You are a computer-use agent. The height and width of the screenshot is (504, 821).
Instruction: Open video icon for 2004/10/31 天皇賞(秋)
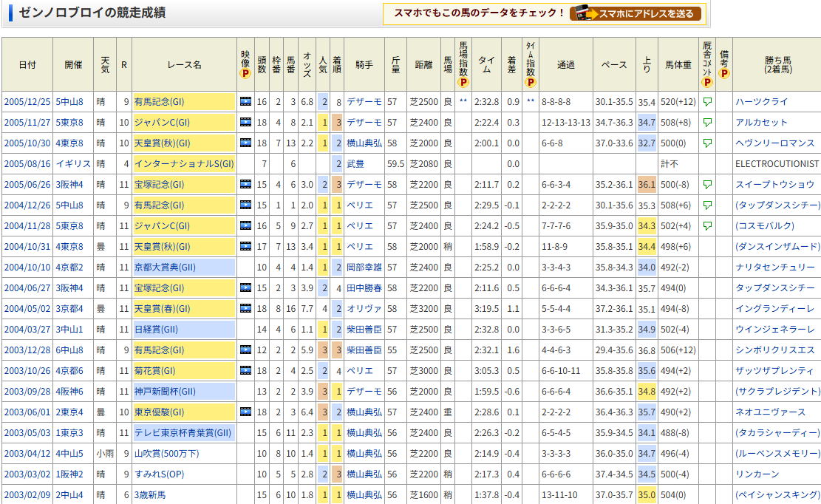pos(245,247)
